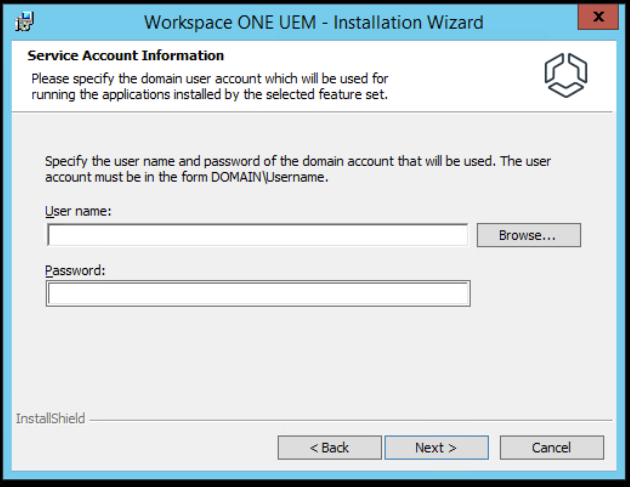Click the 'Password:' label
Screen dimensions: 630x487
75,270
